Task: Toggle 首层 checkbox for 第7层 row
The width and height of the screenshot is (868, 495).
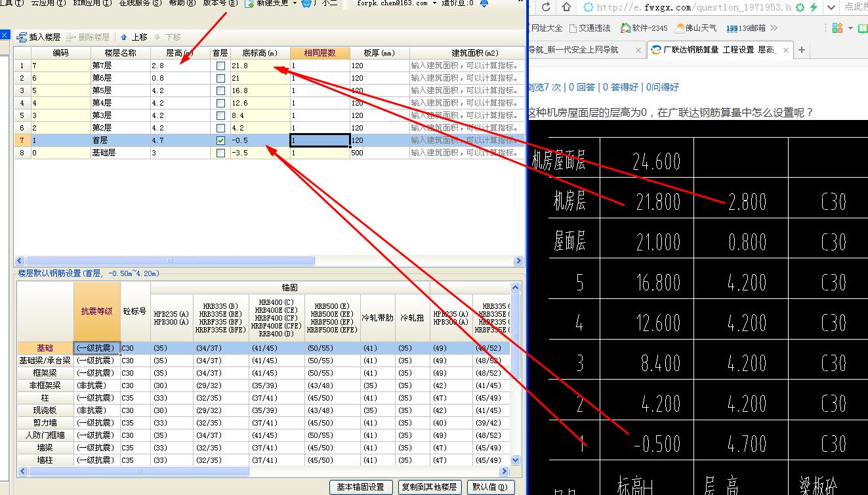Action: [x=220, y=66]
